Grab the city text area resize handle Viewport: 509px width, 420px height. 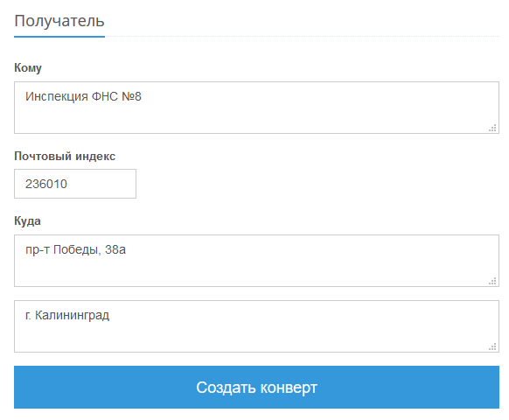click(492, 346)
